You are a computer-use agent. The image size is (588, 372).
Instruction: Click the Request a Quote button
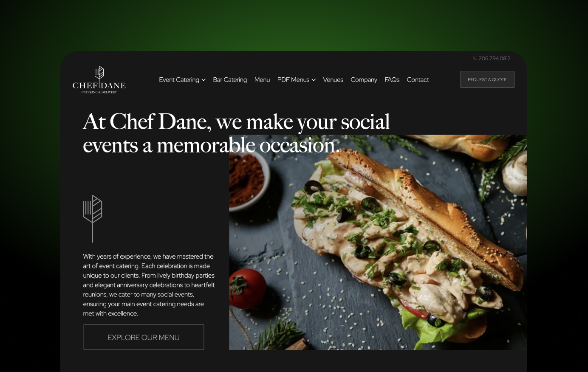(x=487, y=79)
